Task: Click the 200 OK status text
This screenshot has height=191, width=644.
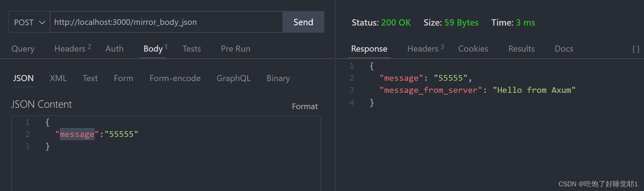Action: (396, 22)
